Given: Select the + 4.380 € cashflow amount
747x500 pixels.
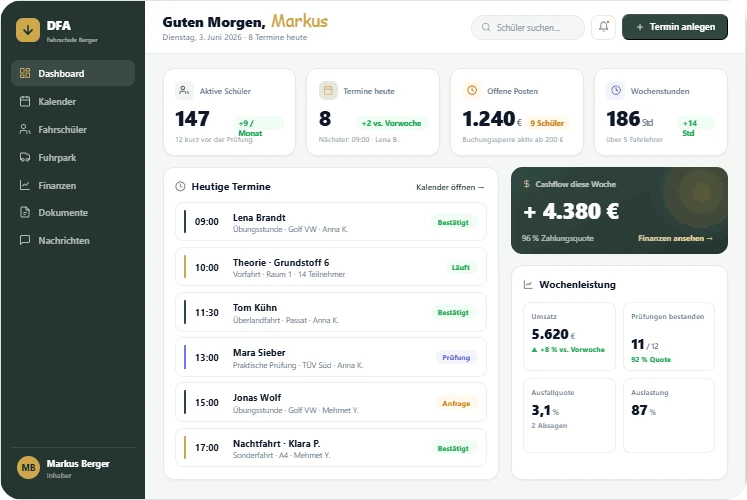Looking at the screenshot, I should 571,211.
